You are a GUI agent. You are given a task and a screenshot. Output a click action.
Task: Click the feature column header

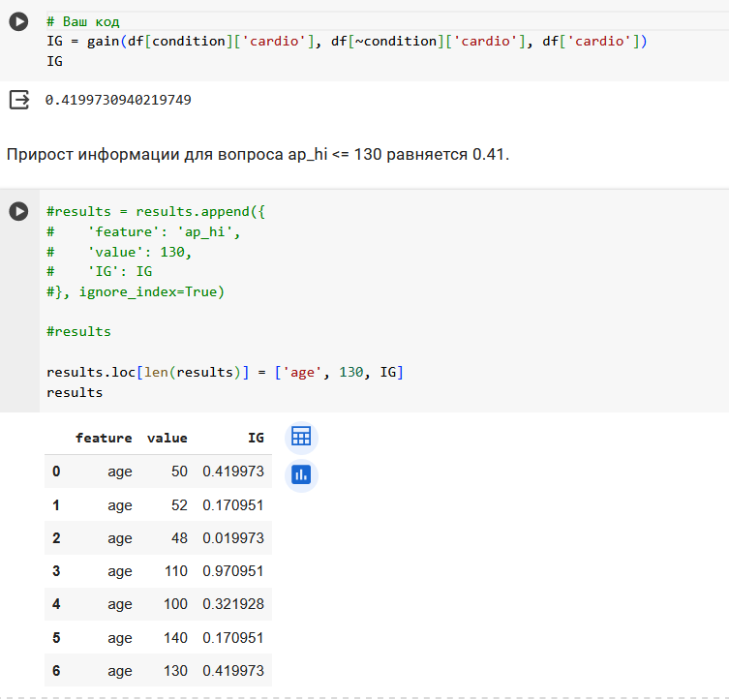[x=104, y=438]
